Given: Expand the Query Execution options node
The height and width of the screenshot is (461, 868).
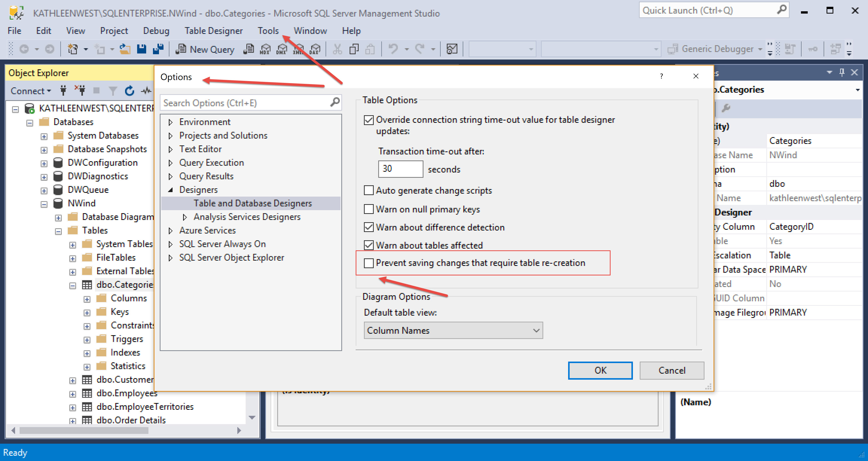Looking at the screenshot, I should point(171,163).
